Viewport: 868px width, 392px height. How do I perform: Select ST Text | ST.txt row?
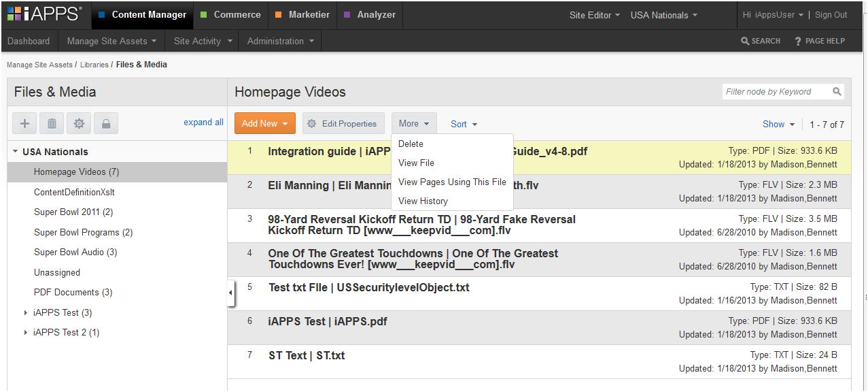click(539, 362)
